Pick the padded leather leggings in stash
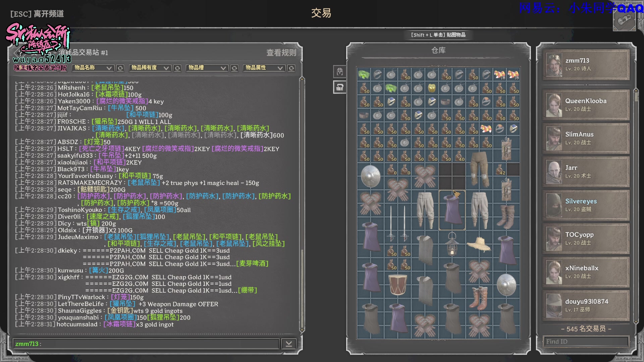 point(479,169)
